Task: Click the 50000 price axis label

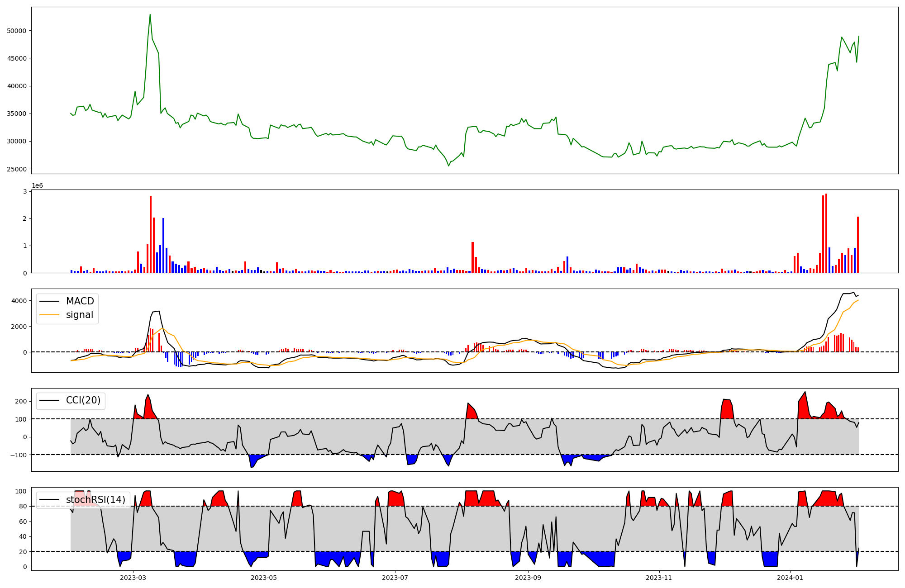Action: coord(17,31)
